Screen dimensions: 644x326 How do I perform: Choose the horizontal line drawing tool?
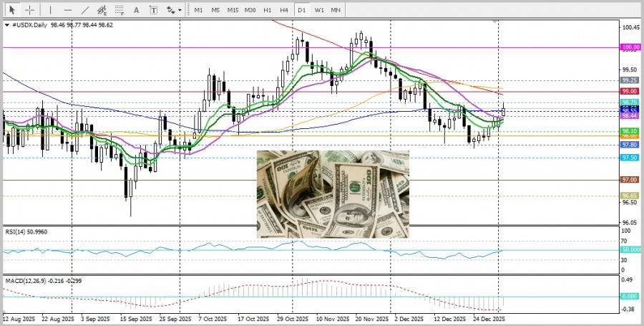coord(68,9)
